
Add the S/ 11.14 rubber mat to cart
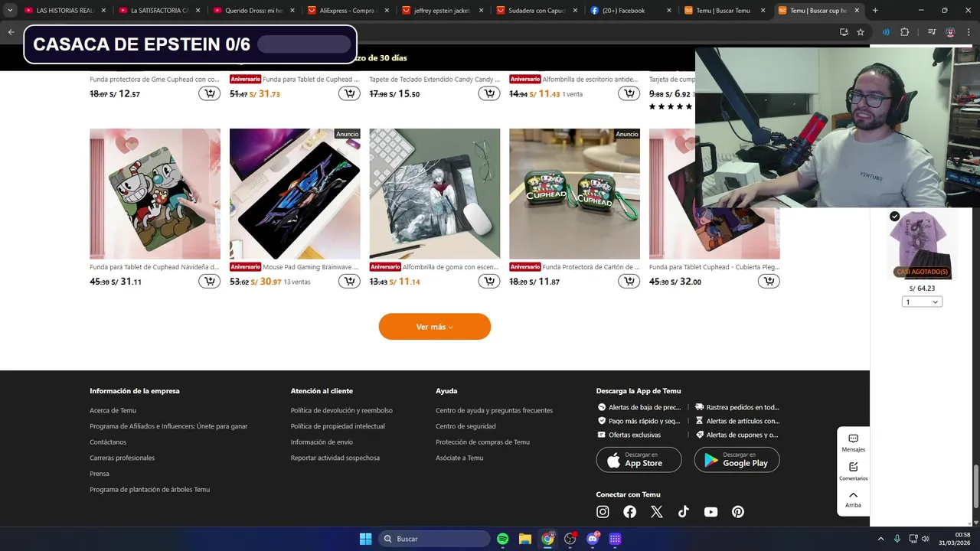point(489,281)
